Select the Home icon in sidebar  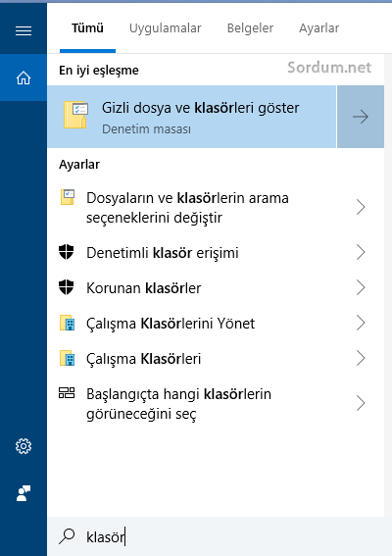pyautogui.click(x=24, y=77)
